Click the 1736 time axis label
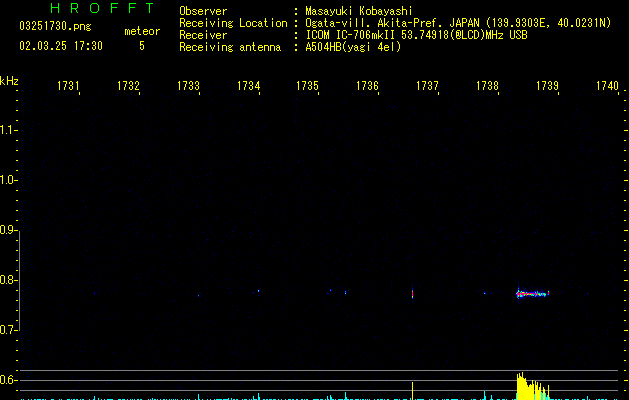629x400 pixels. tap(367, 85)
